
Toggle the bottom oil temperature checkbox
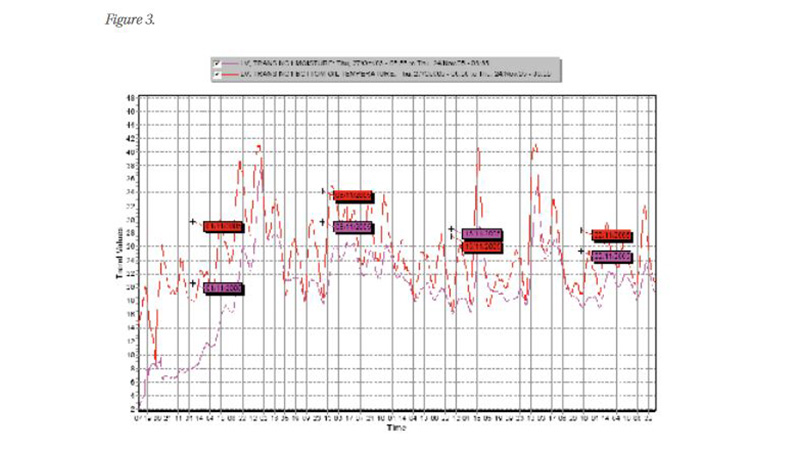[215, 73]
